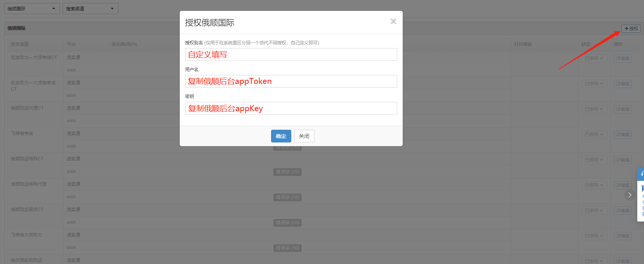Focus the 用户名 appToken input field
The image size is (644, 264).
pyautogui.click(x=291, y=81)
